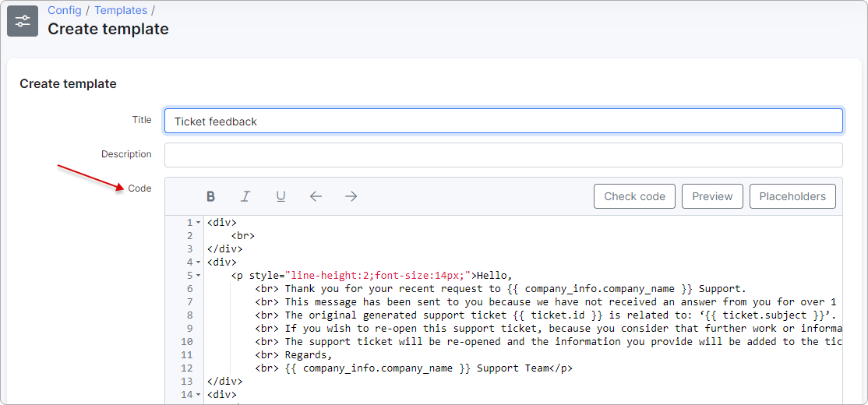Collapse the div block at line 1
This screenshot has height=405, width=868.
click(x=198, y=223)
